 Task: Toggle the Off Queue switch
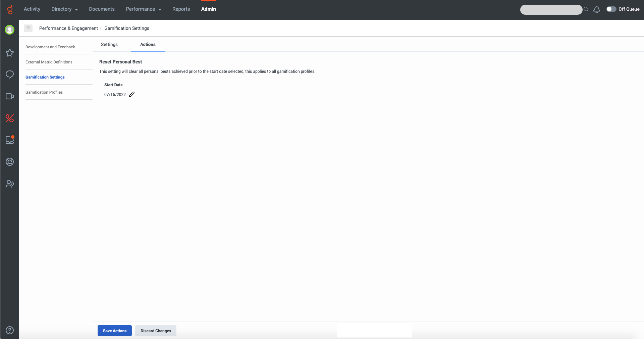coord(611,9)
